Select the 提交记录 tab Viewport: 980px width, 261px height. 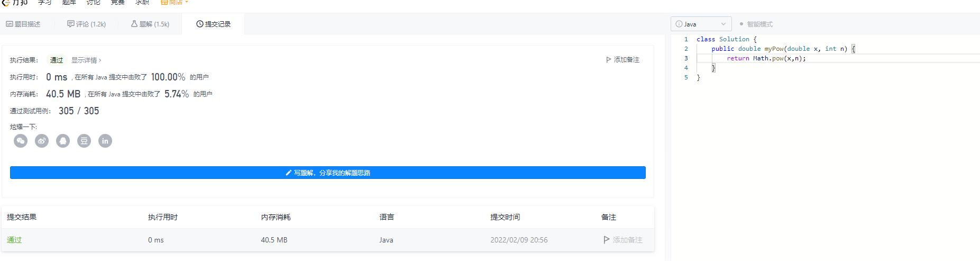click(x=214, y=24)
